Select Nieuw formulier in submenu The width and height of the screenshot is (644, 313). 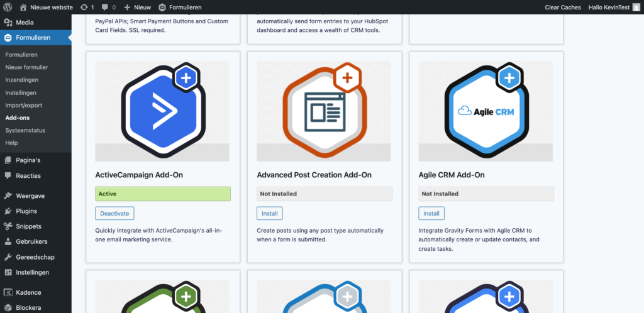pyautogui.click(x=26, y=67)
